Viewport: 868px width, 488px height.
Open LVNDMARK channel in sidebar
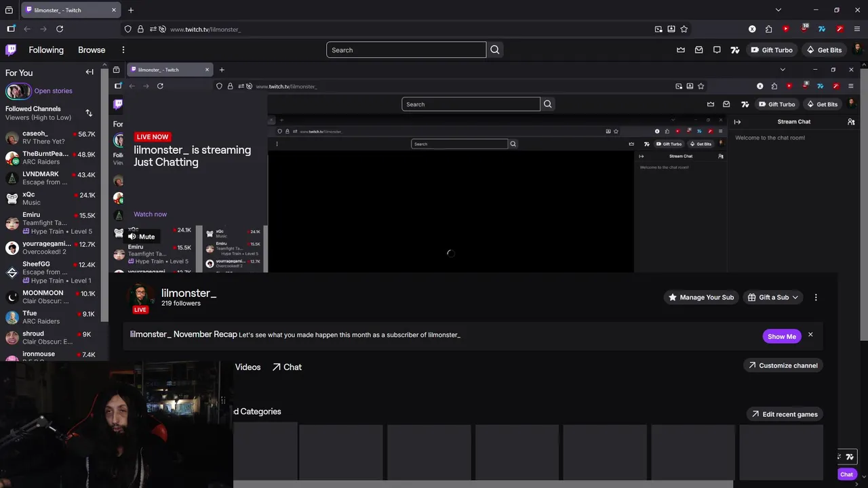point(51,178)
